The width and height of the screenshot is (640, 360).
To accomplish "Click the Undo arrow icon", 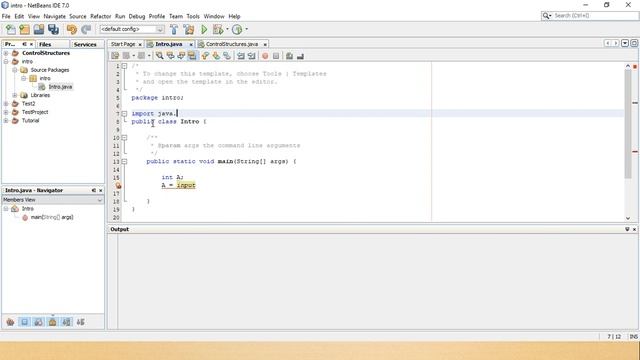I will click(72, 29).
